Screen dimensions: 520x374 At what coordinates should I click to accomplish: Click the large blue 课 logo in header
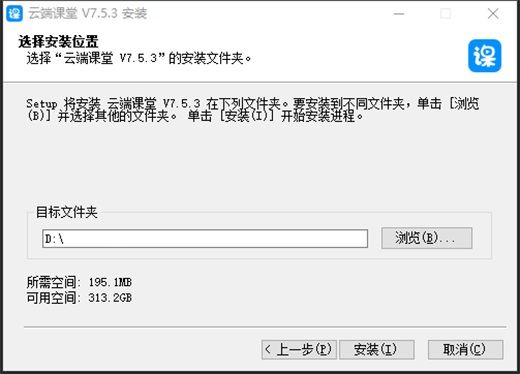(x=485, y=56)
